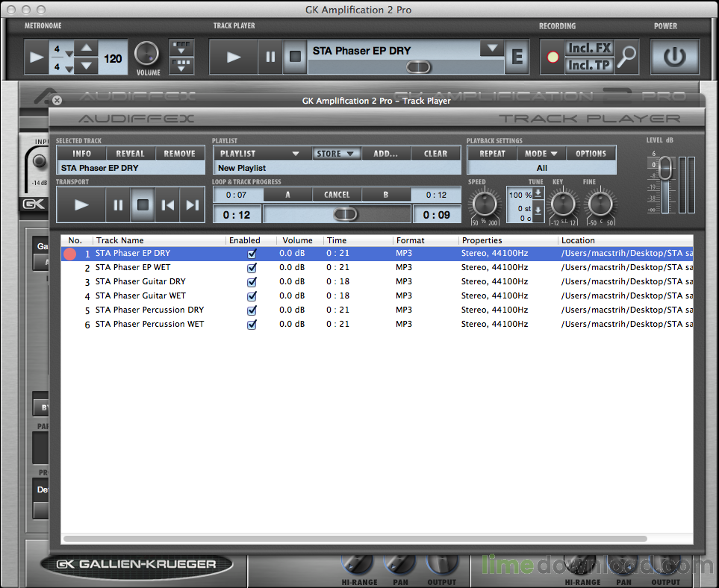Click the CLEAR playlist button

tap(435, 154)
